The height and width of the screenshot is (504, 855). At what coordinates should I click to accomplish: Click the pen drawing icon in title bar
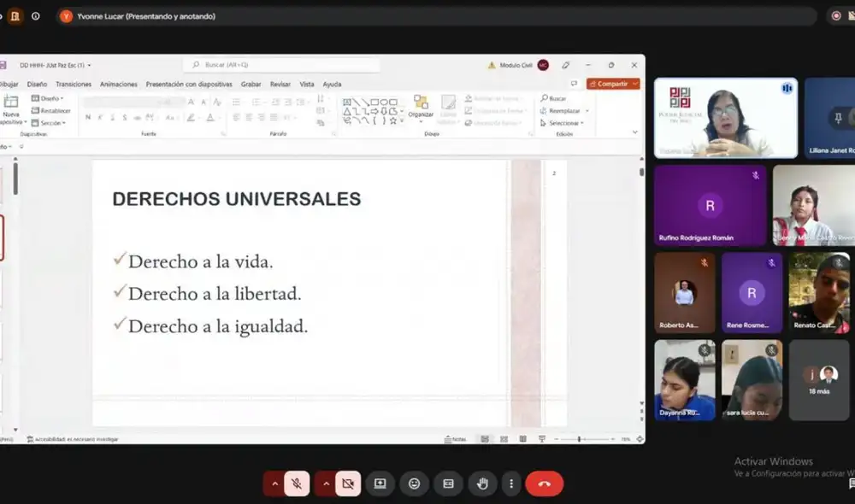[565, 65]
